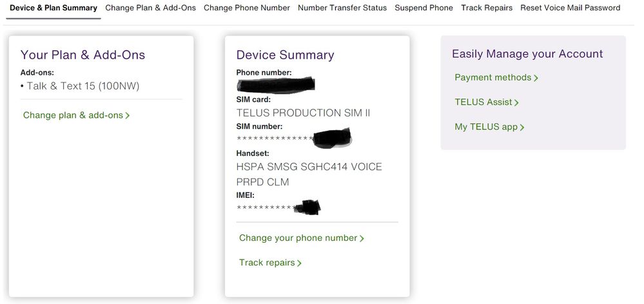
Task: Click the arrow icon next to Track repairs link
Action: 300,263
